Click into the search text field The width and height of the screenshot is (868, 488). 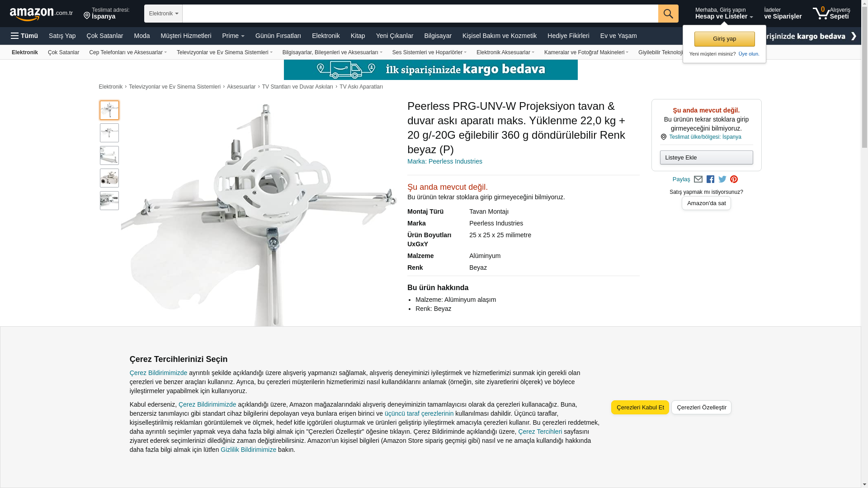[x=420, y=14]
